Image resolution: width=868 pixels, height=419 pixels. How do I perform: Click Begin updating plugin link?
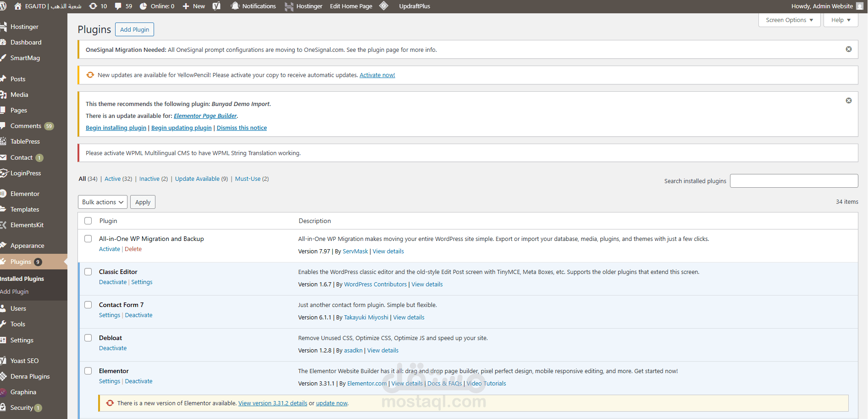[182, 128]
